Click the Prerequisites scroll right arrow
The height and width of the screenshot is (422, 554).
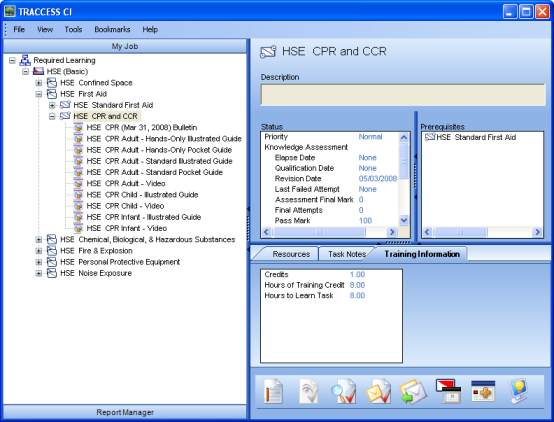pyautogui.click(x=537, y=232)
